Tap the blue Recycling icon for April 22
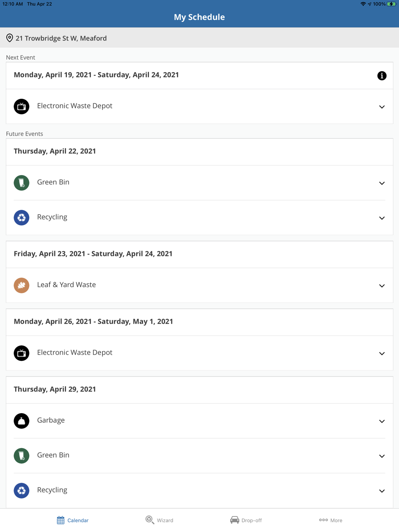 coord(22,218)
